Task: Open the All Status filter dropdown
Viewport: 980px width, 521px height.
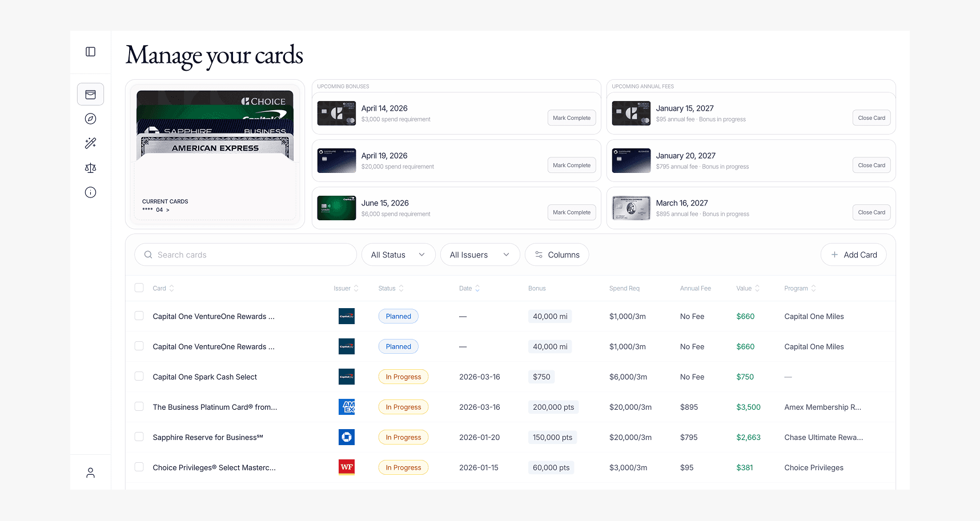Action: (x=398, y=255)
